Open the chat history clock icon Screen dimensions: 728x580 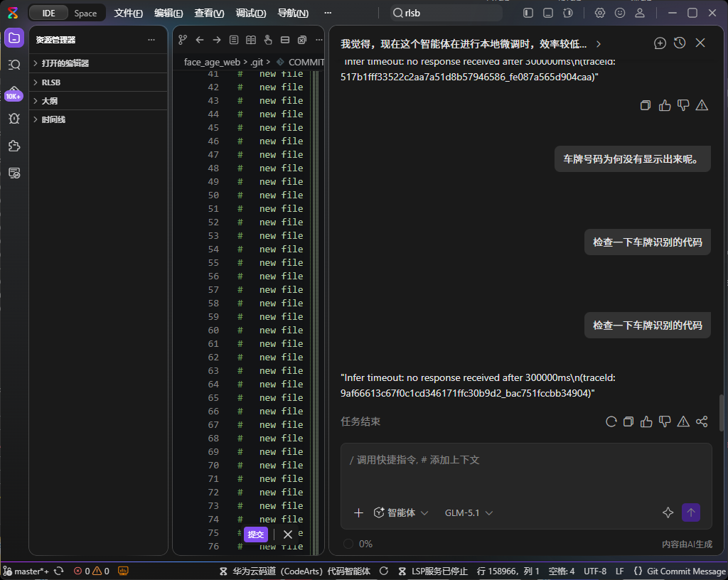(680, 43)
